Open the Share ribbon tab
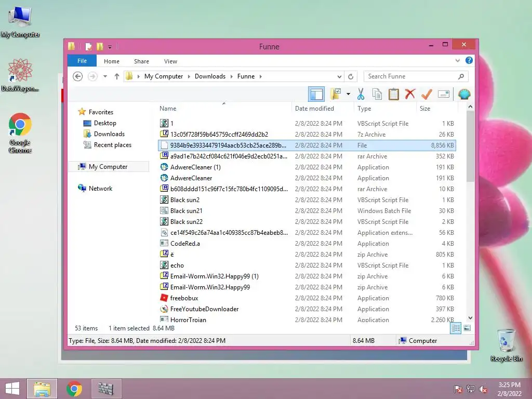The image size is (532, 399). pyautogui.click(x=141, y=61)
